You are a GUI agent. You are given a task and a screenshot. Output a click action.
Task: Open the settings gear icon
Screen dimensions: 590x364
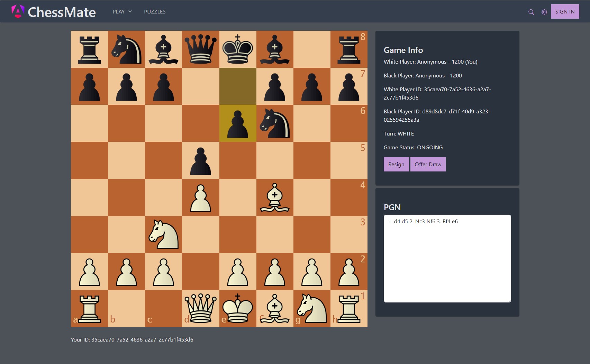544,11
